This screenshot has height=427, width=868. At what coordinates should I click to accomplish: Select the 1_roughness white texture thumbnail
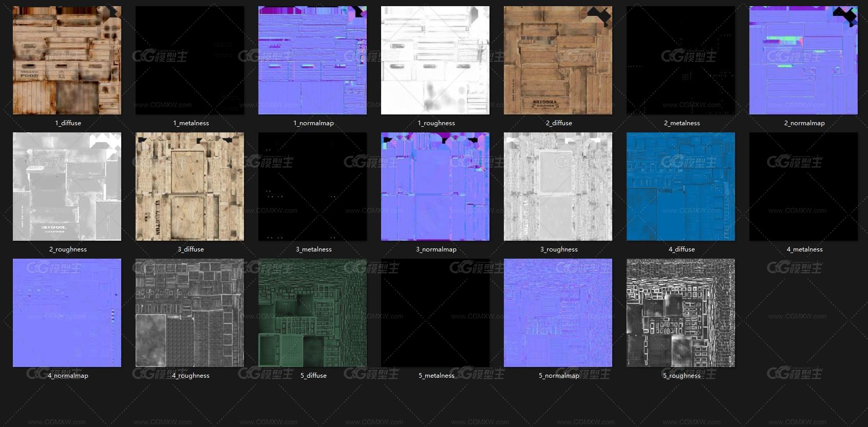(435, 60)
